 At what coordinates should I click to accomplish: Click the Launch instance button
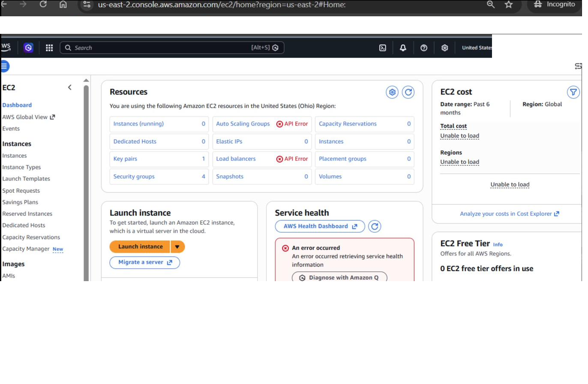click(141, 247)
